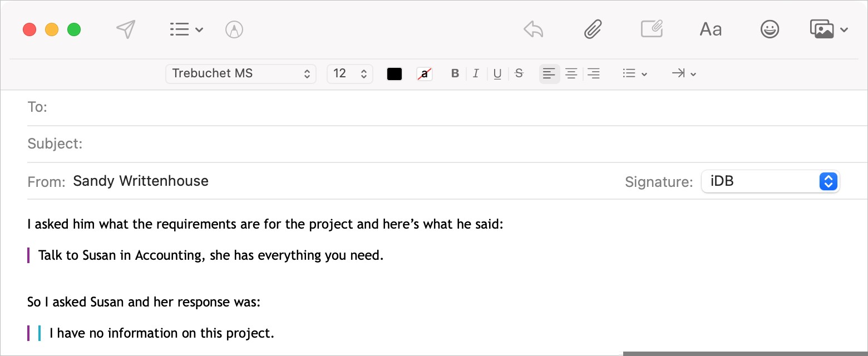
Task: Toggle italic formatting
Action: [x=476, y=73]
